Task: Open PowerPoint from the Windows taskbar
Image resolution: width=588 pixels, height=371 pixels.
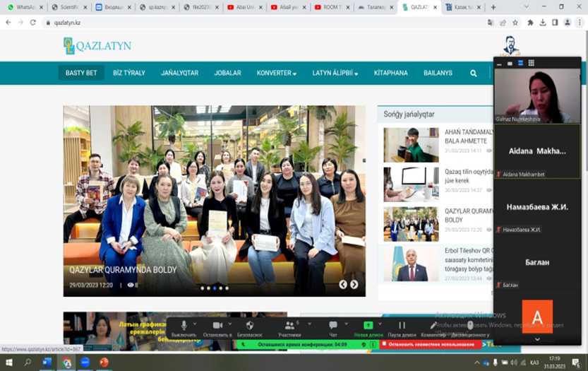Action: tap(104, 362)
